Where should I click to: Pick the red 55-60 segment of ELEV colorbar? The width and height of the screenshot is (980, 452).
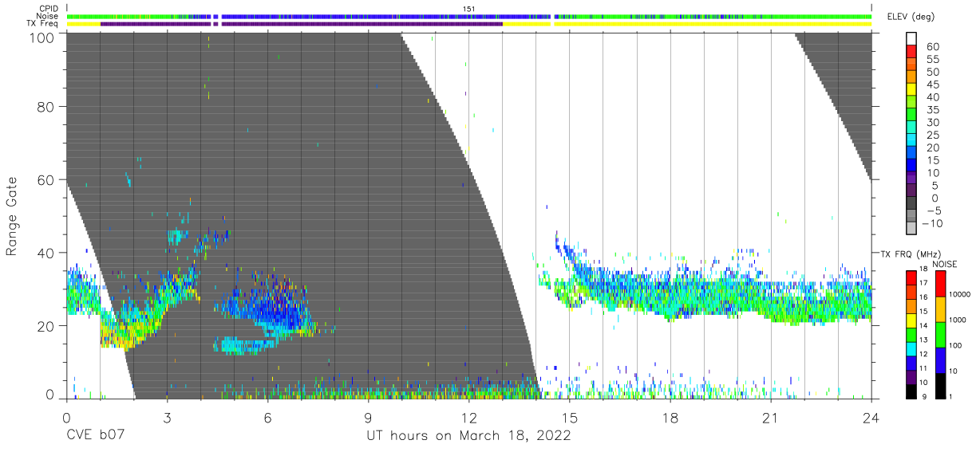(913, 52)
